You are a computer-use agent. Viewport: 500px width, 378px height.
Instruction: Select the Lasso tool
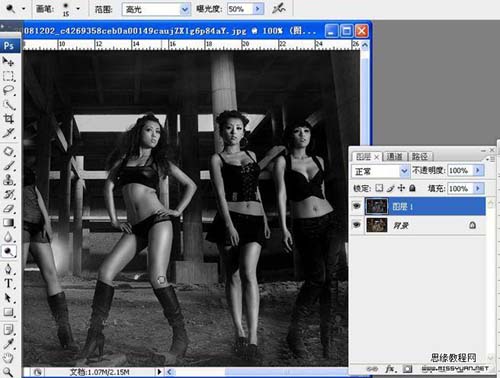pyautogui.click(x=8, y=90)
